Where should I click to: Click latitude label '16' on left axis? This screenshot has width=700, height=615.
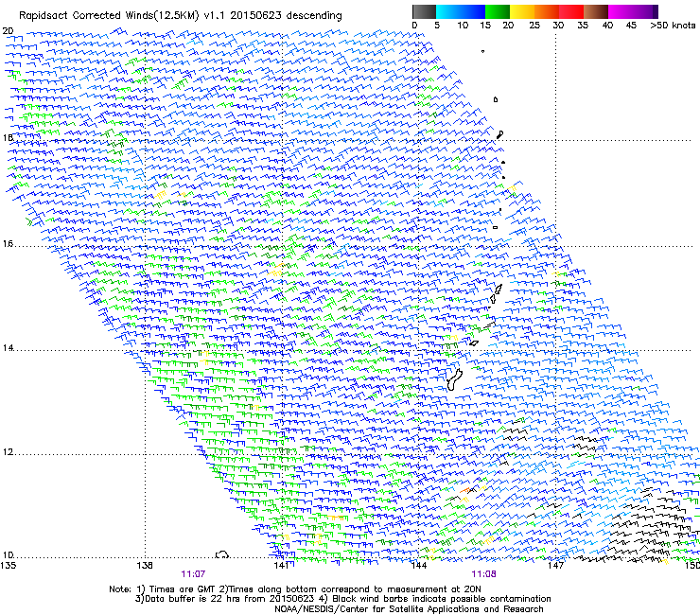coord(8,244)
